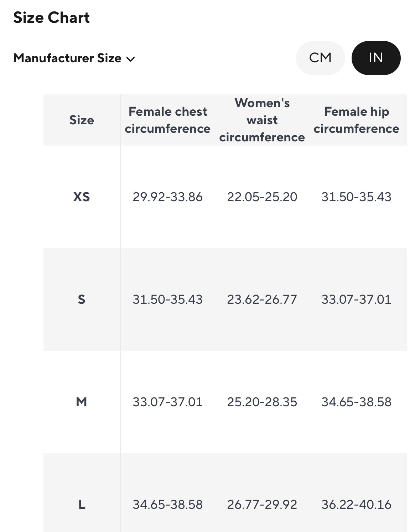Select the IN unit toggle
The height and width of the screenshot is (532, 420).
[x=376, y=58]
